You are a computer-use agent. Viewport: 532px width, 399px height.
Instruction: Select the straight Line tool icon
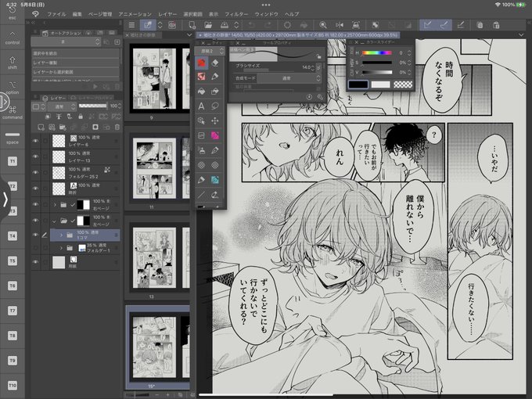201,194
